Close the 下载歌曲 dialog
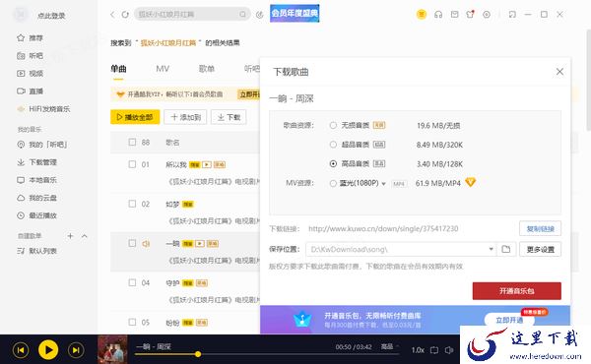This screenshot has height=364, width=591. (x=559, y=72)
